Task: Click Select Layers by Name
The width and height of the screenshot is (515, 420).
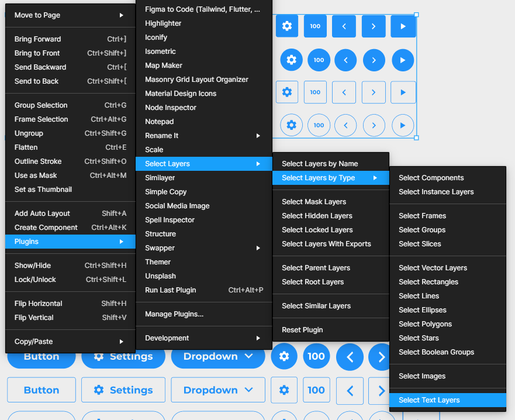Action: click(331, 164)
